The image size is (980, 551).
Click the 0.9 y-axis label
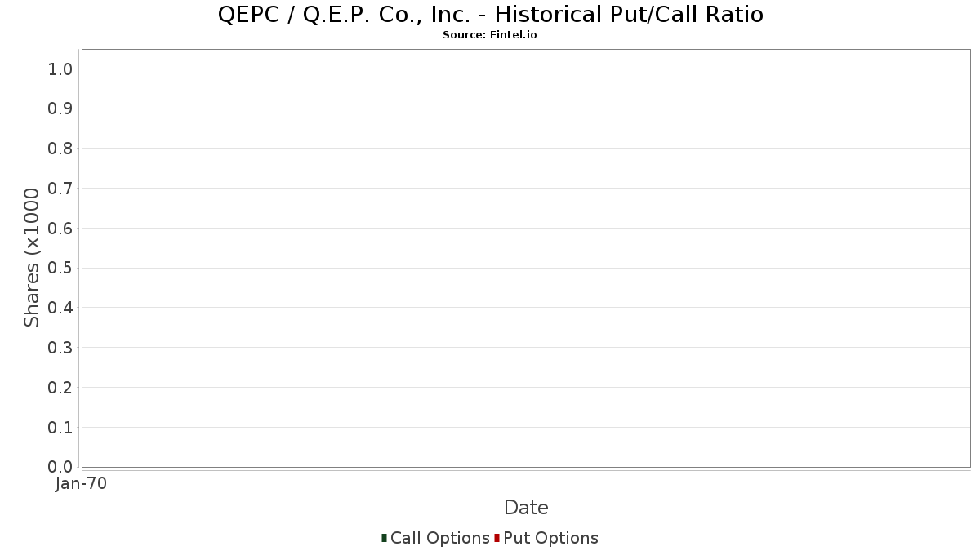point(61,109)
